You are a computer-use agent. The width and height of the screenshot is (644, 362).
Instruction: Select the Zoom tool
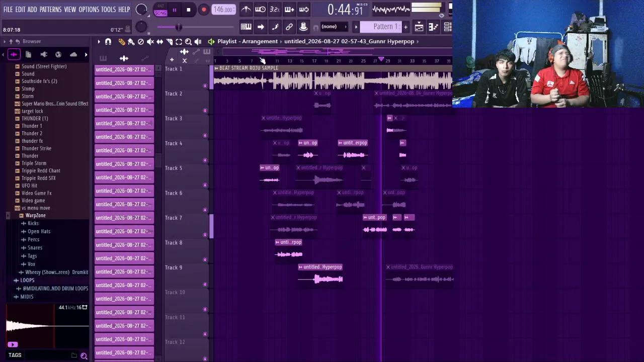(x=188, y=42)
